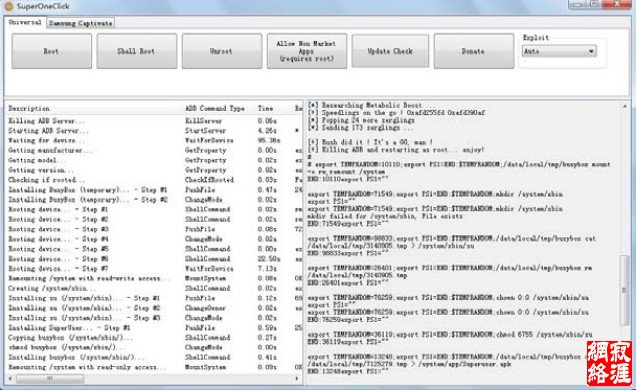Switch to the Samsung Captivate tab
The width and height of the screenshot is (637, 391).
pyautogui.click(x=80, y=23)
